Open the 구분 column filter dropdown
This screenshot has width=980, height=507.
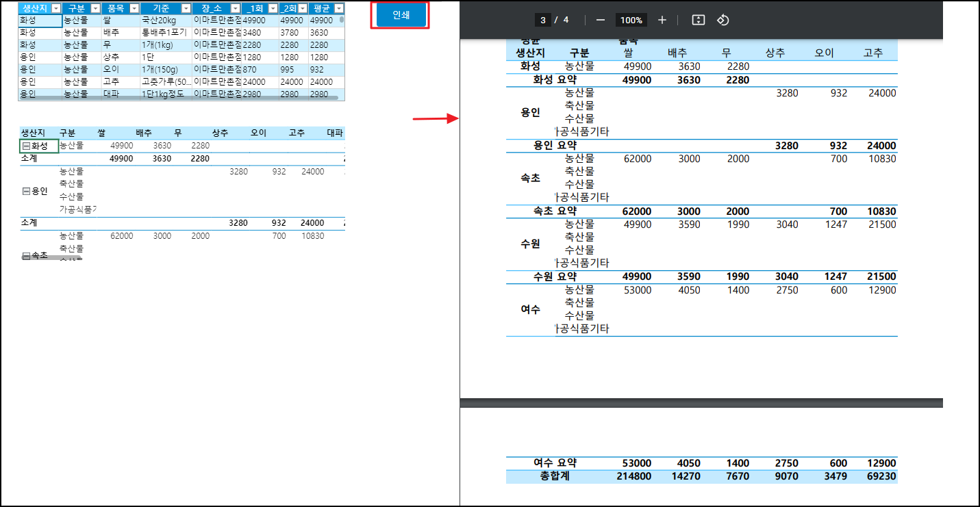pos(95,8)
